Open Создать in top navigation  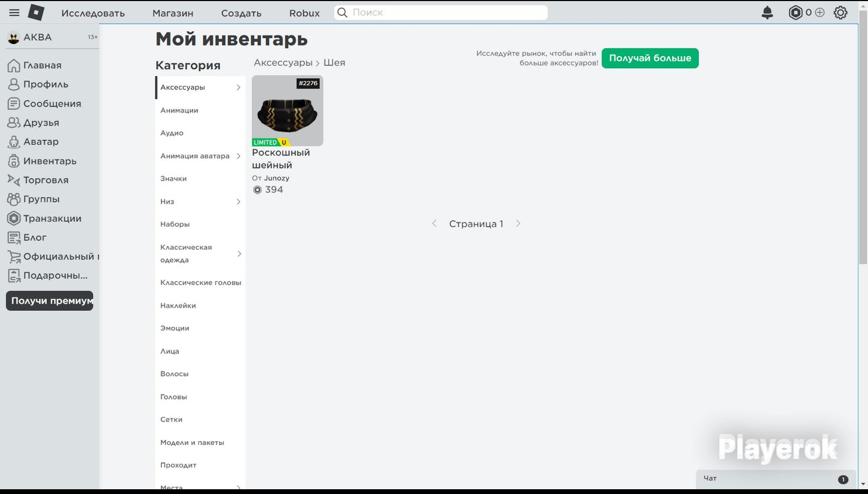point(241,13)
